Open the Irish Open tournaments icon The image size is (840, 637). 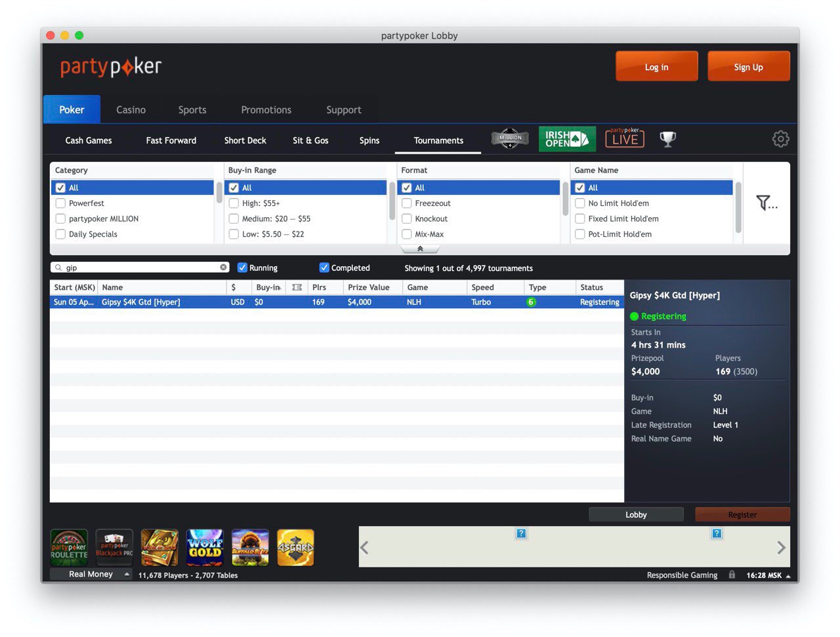click(x=567, y=138)
